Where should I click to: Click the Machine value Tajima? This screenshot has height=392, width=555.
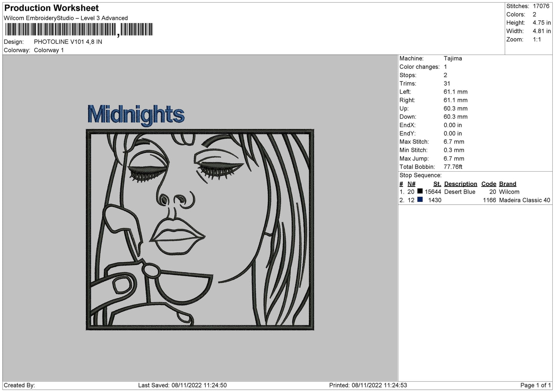(x=453, y=58)
